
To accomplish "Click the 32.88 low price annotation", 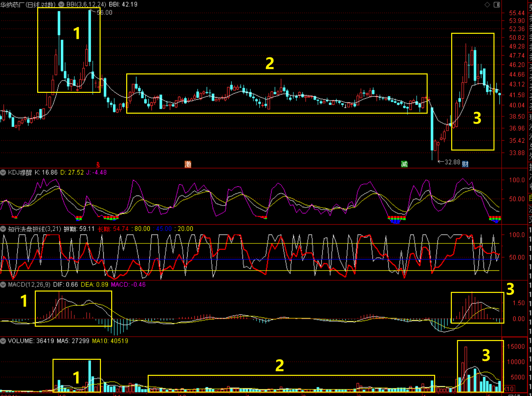I will coord(453,162).
